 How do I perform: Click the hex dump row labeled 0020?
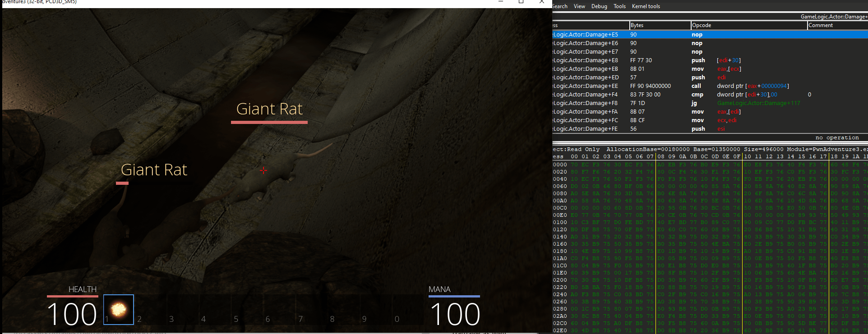pos(710,172)
